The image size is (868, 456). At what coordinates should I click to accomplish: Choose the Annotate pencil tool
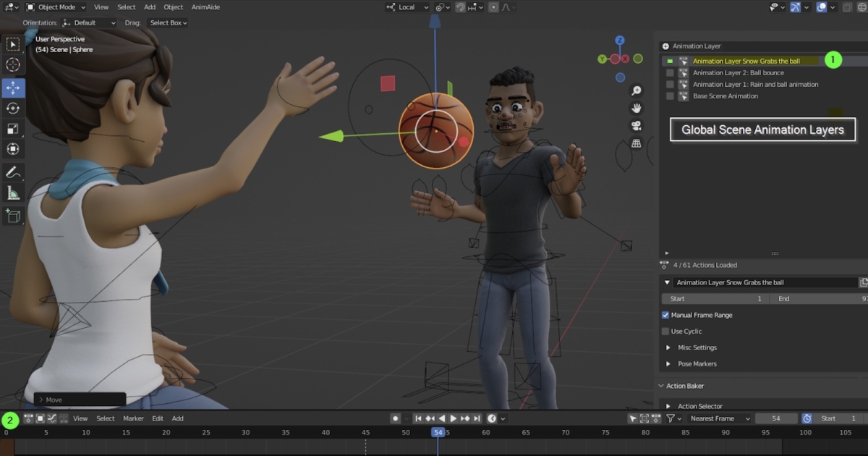(13, 172)
